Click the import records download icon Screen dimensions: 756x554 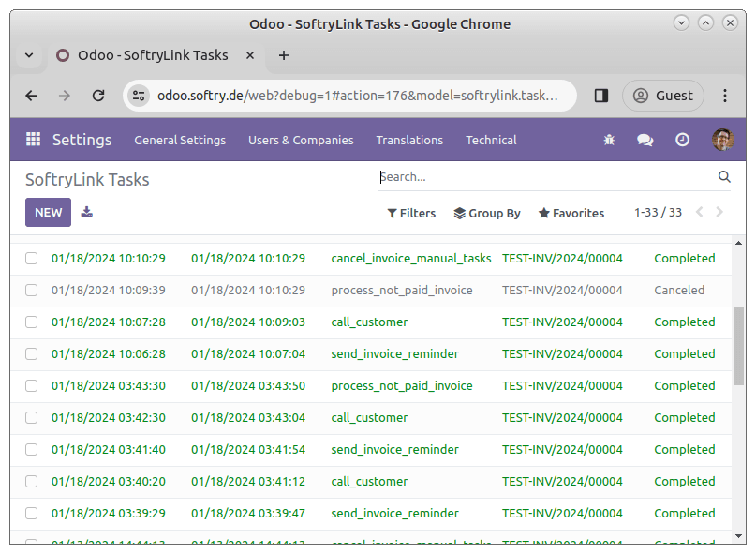click(x=87, y=212)
